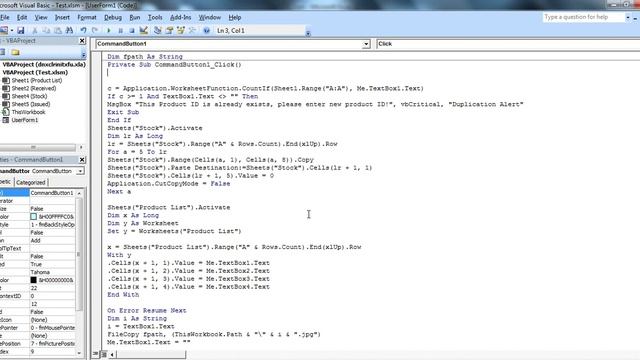
Task: Toggle Folders in the Project panel
Action: pos(16,52)
